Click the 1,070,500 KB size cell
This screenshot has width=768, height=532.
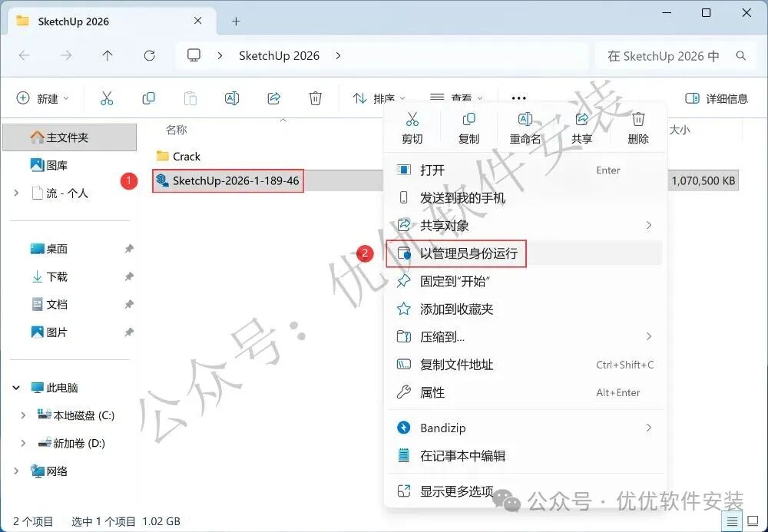pyautogui.click(x=703, y=180)
